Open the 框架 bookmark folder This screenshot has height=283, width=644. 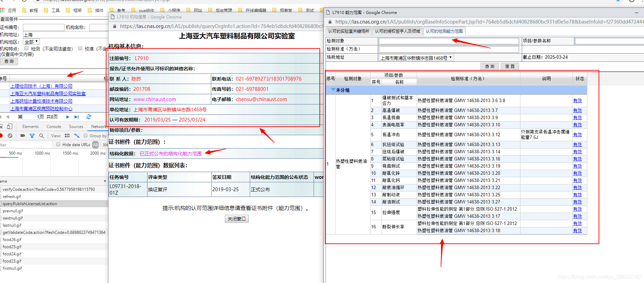(74, 11)
